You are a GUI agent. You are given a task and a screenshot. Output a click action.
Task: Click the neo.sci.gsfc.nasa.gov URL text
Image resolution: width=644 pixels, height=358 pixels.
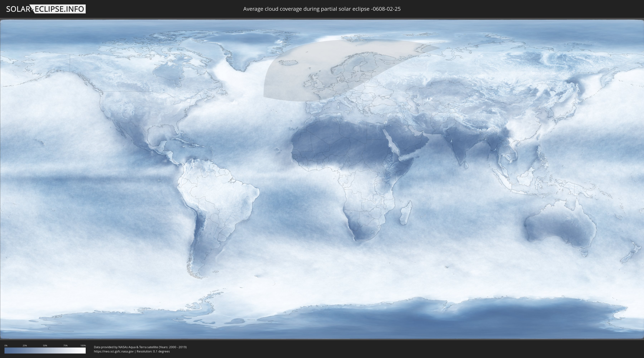click(x=114, y=352)
